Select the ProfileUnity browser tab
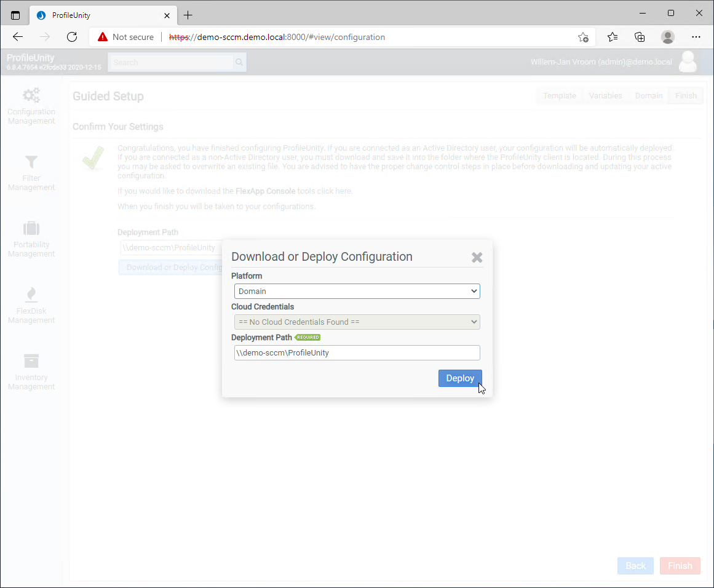Image resolution: width=714 pixels, height=588 pixels. (x=104, y=15)
